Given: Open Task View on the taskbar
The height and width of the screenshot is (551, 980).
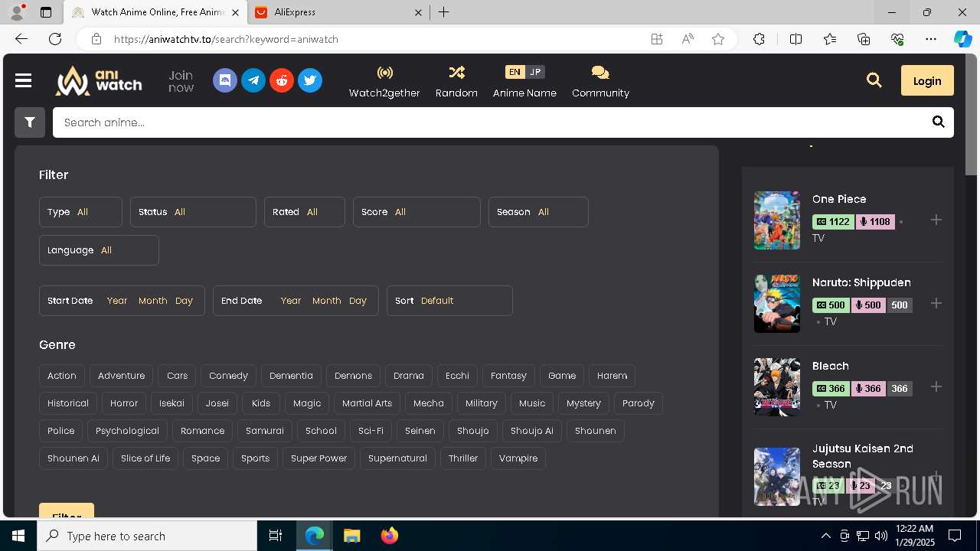Looking at the screenshot, I should pos(276,536).
